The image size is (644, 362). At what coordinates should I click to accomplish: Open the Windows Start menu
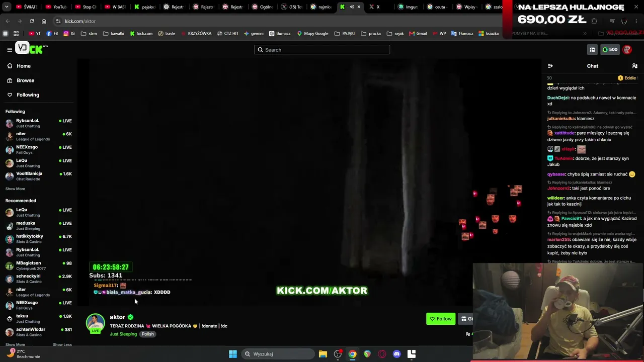(232, 354)
